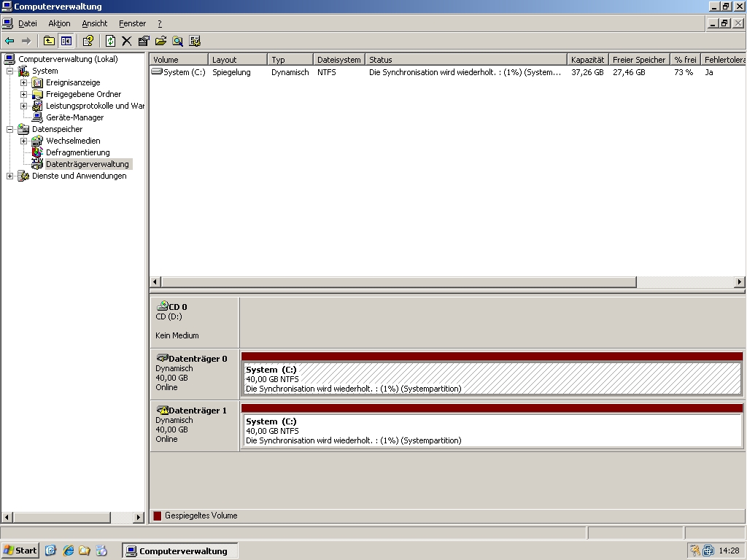Click the Help icon in the toolbar
Screen dimensions: 747x560
(x=87, y=41)
